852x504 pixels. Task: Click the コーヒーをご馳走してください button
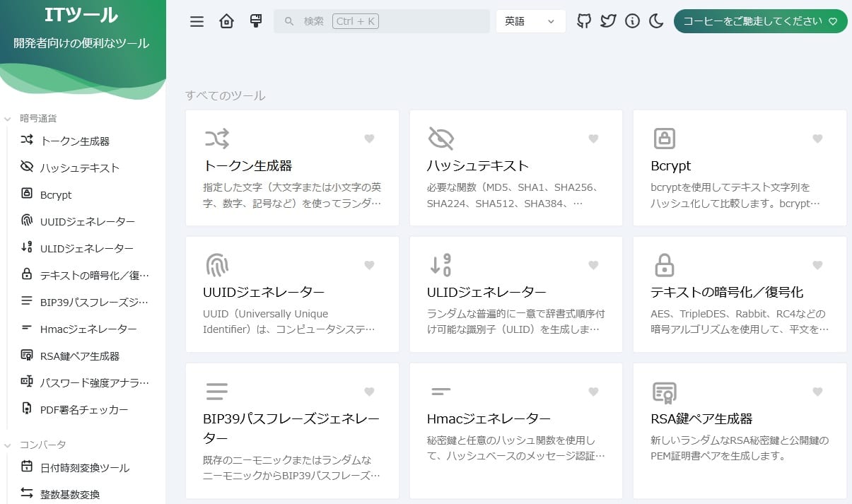pyautogui.click(x=761, y=21)
